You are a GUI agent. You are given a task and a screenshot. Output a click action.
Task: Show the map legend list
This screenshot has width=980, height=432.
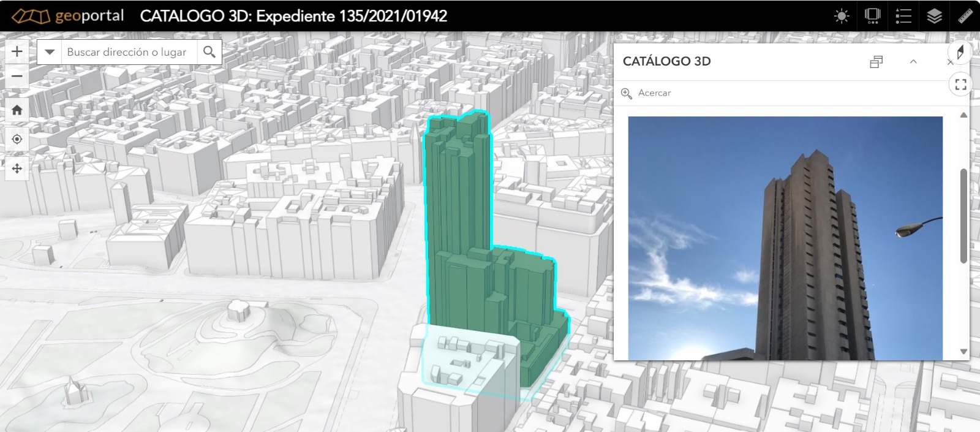(903, 16)
